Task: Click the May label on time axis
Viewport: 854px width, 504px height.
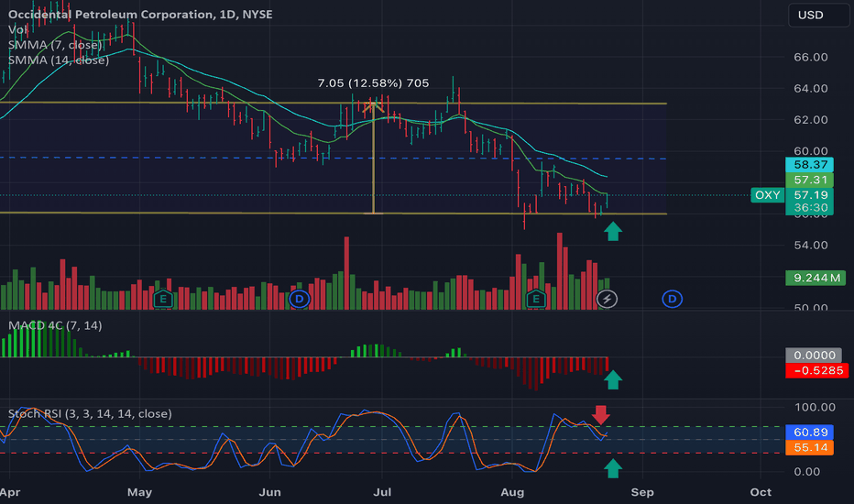Action: pos(139,492)
